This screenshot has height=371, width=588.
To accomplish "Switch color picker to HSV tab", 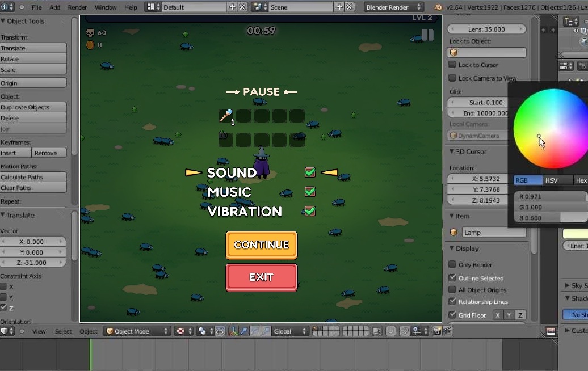I will (557, 180).
